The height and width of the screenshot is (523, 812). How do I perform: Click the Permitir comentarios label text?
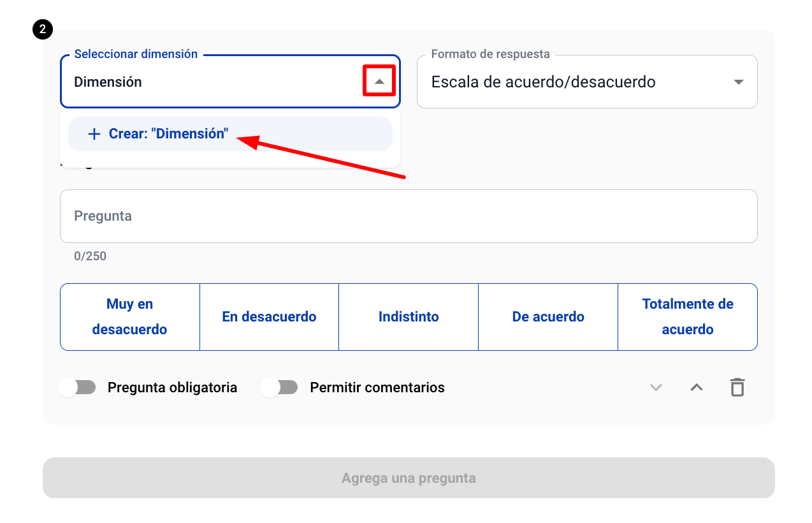click(377, 388)
